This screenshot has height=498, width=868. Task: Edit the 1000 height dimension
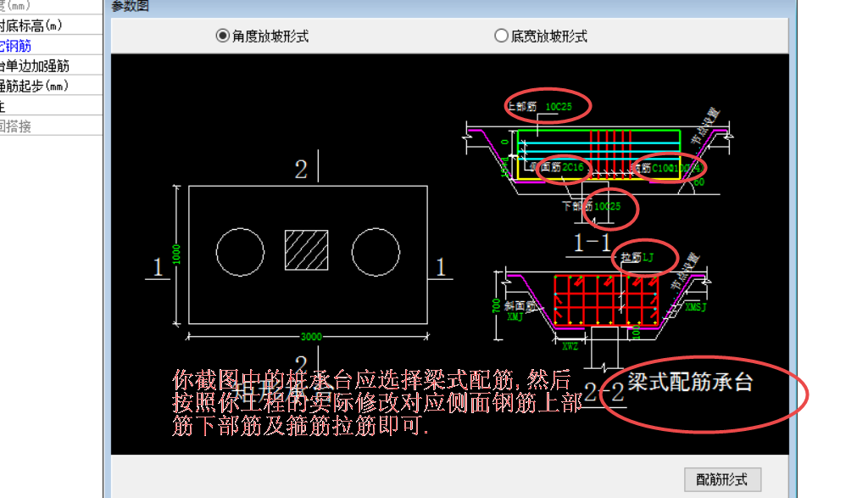tap(176, 255)
